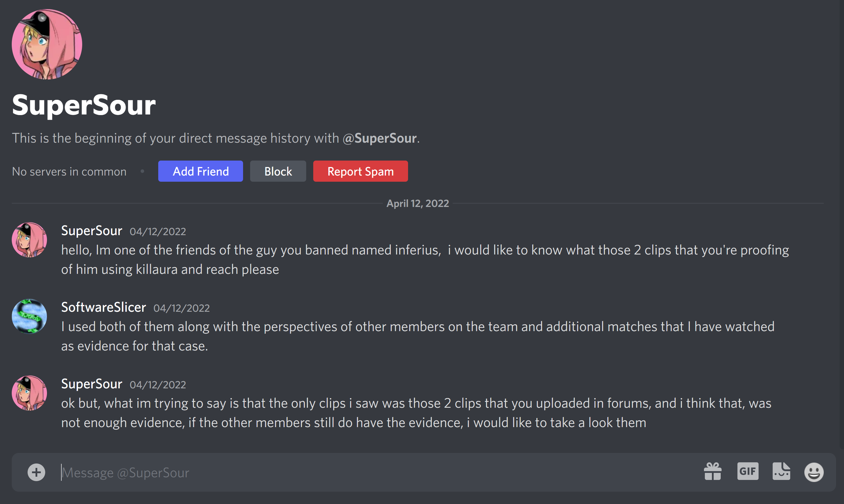The image size is (844, 504).
Task: Click SuperSour username on first message
Action: click(92, 231)
